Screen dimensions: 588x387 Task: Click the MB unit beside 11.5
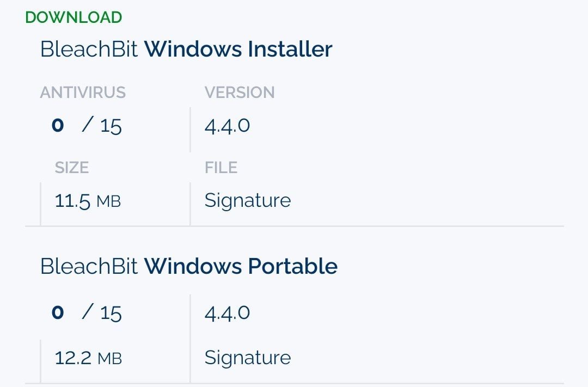tap(108, 202)
